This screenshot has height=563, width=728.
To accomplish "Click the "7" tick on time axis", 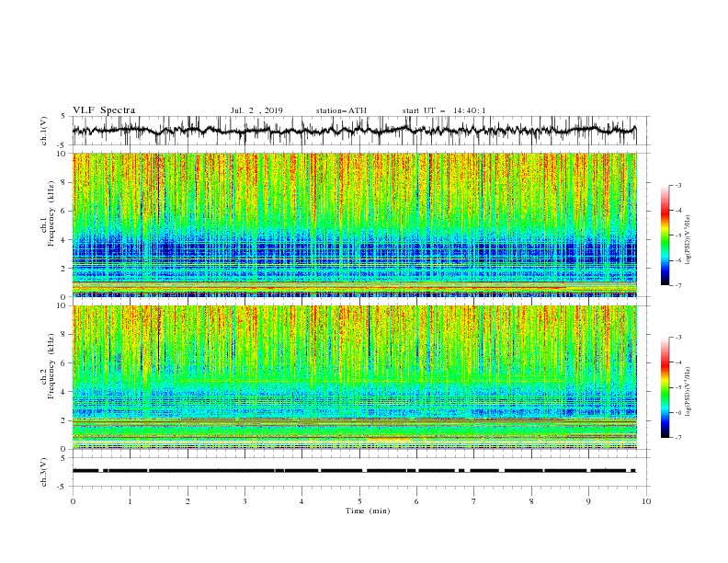I will point(473,501).
